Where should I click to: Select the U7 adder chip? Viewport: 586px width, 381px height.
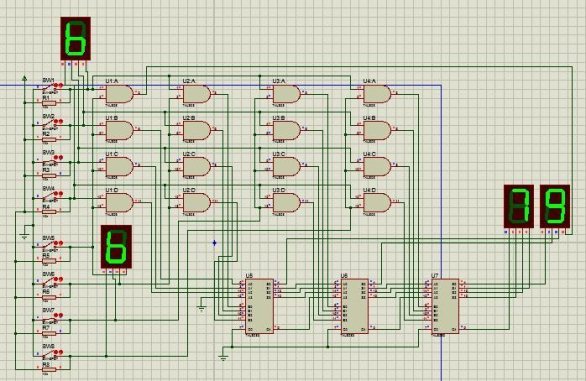tap(445, 306)
